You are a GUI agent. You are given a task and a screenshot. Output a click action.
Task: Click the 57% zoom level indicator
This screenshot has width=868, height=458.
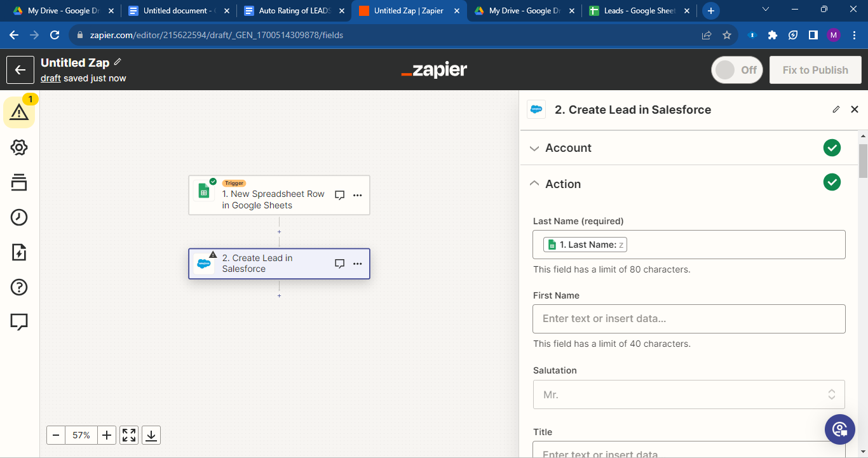[x=81, y=435]
